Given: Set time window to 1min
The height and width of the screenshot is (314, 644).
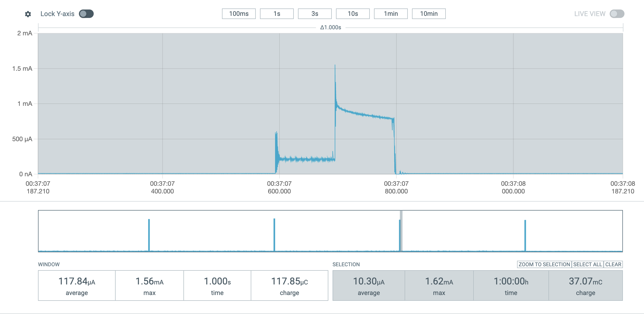Looking at the screenshot, I should click(x=391, y=14).
